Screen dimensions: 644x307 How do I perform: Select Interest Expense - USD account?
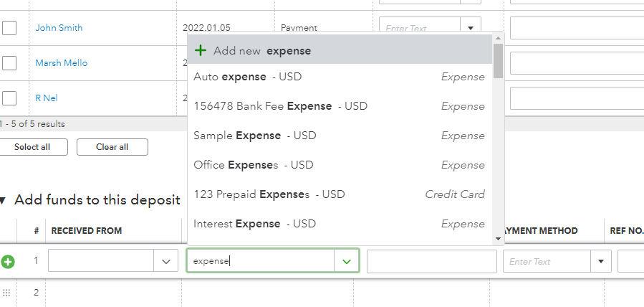click(x=340, y=224)
